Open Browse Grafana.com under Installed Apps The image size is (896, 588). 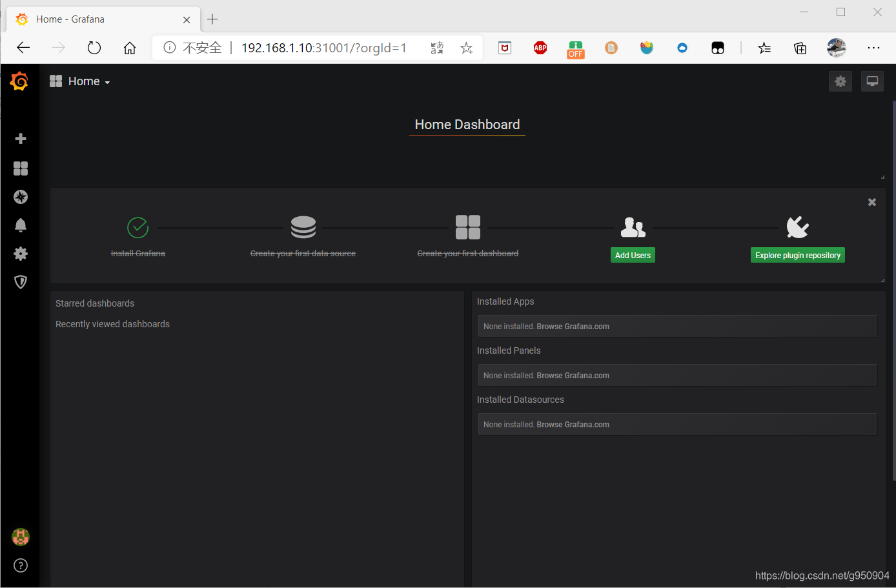(x=573, y=327)
